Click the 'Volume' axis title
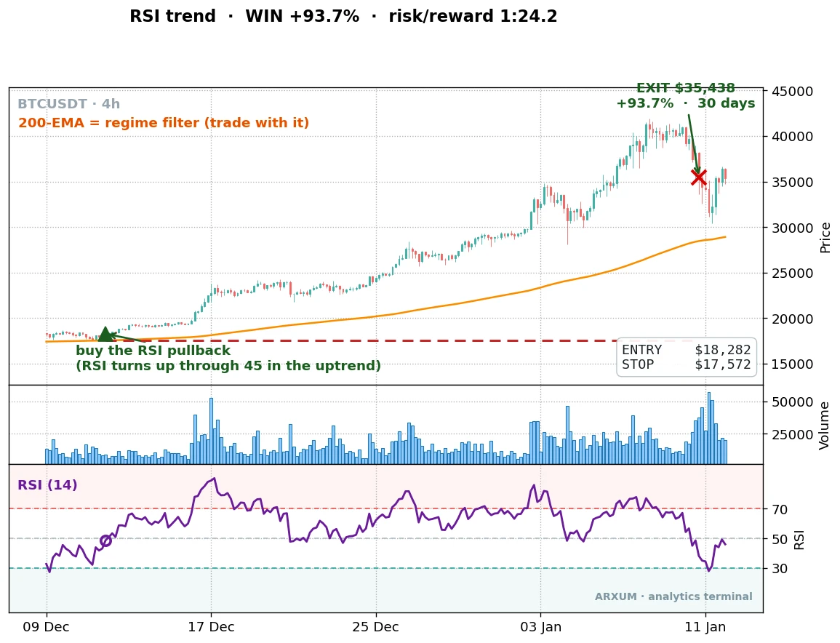The width and height of the screenshot is (840, 643). click(x=825, y=426)
